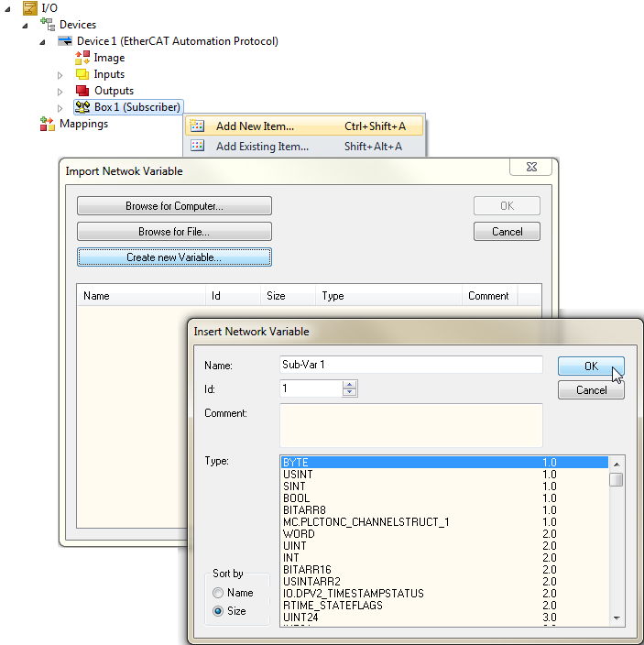
Task: Close the Import Netwok Variable dialog
Action: coord(531,167)
